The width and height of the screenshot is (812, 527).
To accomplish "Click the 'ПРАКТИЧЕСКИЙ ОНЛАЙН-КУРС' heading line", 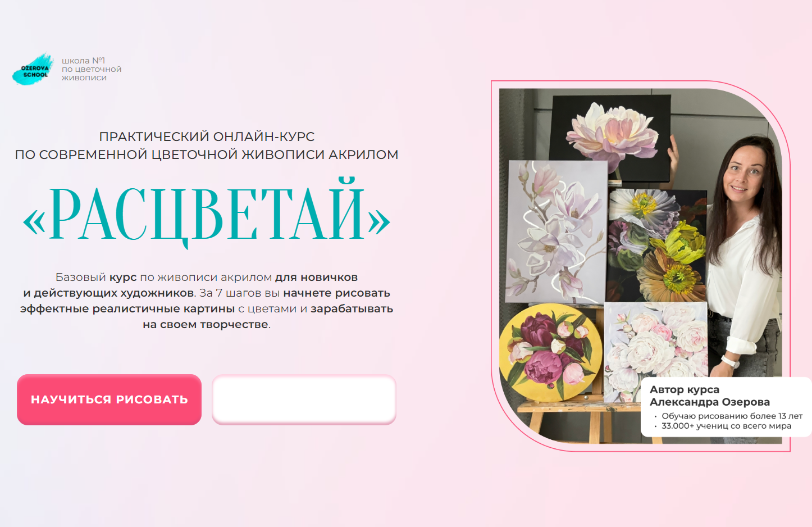I will pyautogui.click(x=207, y=137).
